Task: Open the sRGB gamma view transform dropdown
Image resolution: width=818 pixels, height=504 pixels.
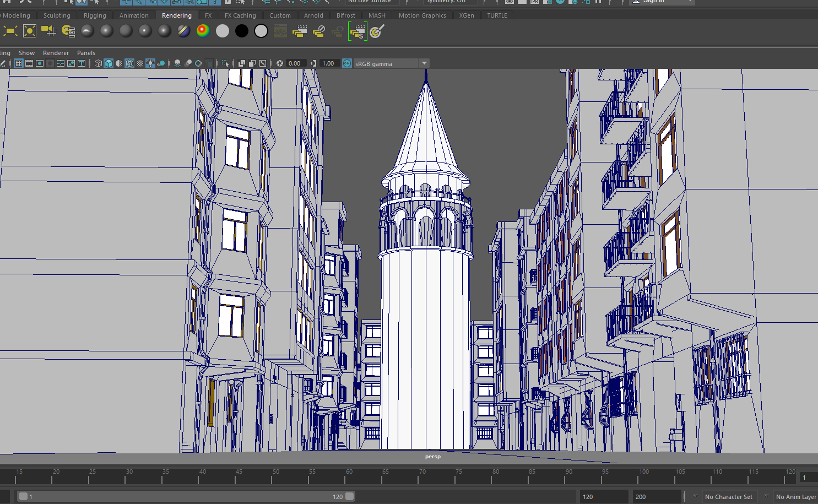Action: coord(424,63)
